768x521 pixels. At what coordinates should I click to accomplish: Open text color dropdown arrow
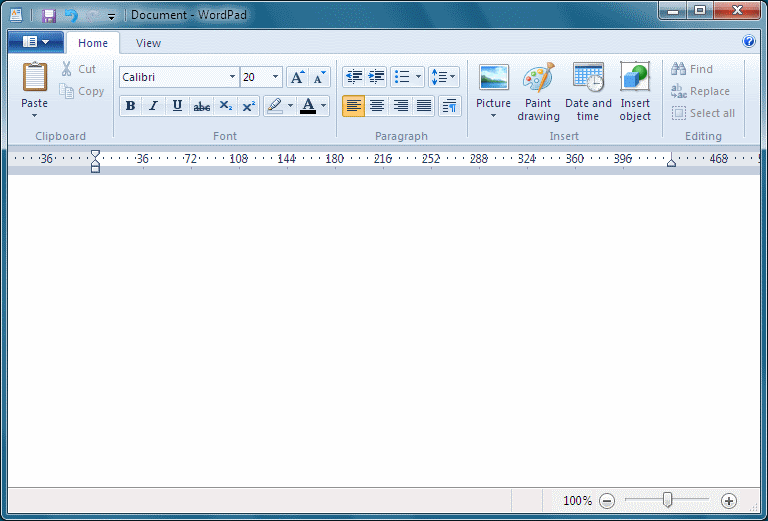[323, 106]
